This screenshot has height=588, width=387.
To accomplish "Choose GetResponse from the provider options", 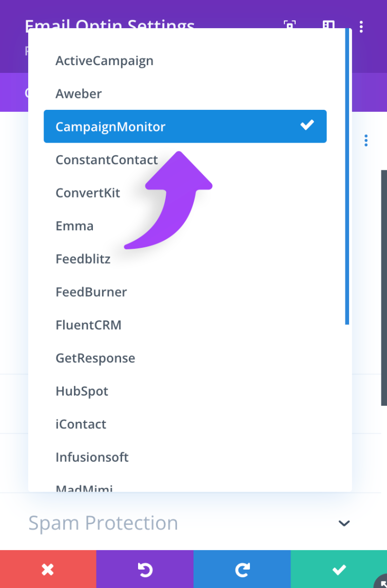I will point(95,358).
